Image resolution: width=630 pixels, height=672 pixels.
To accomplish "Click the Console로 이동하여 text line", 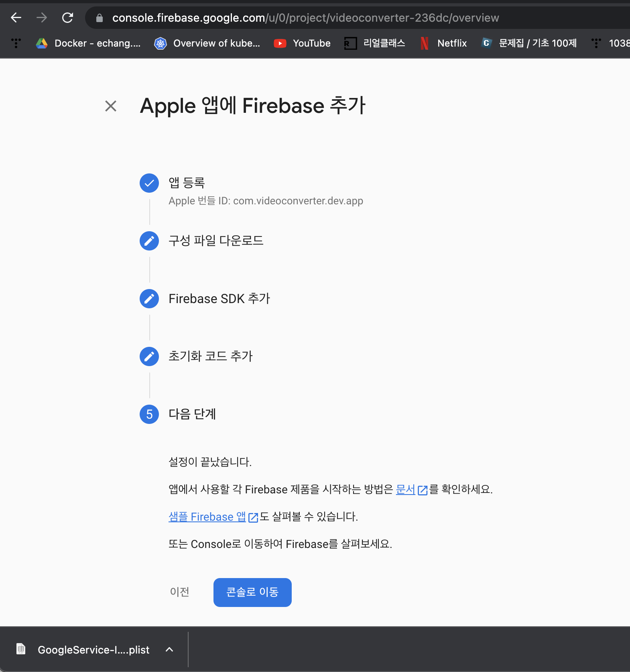I will pos(280,544).
